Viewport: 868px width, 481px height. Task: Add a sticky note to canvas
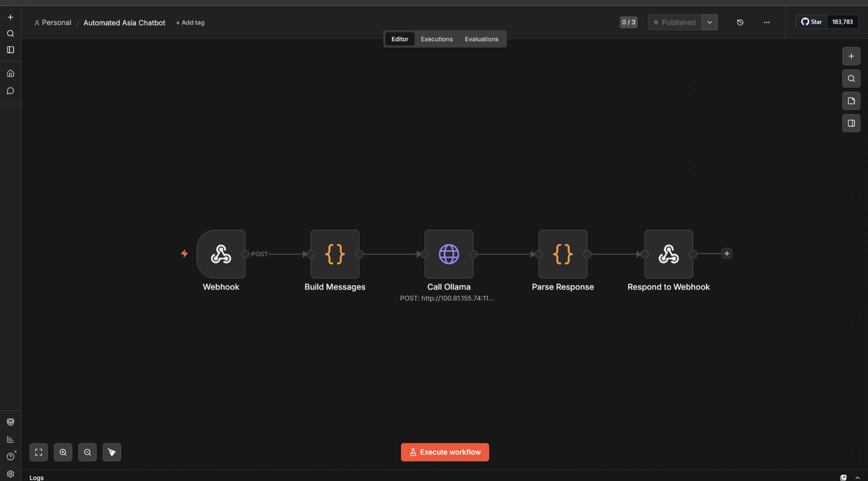(x=851, y=101)
